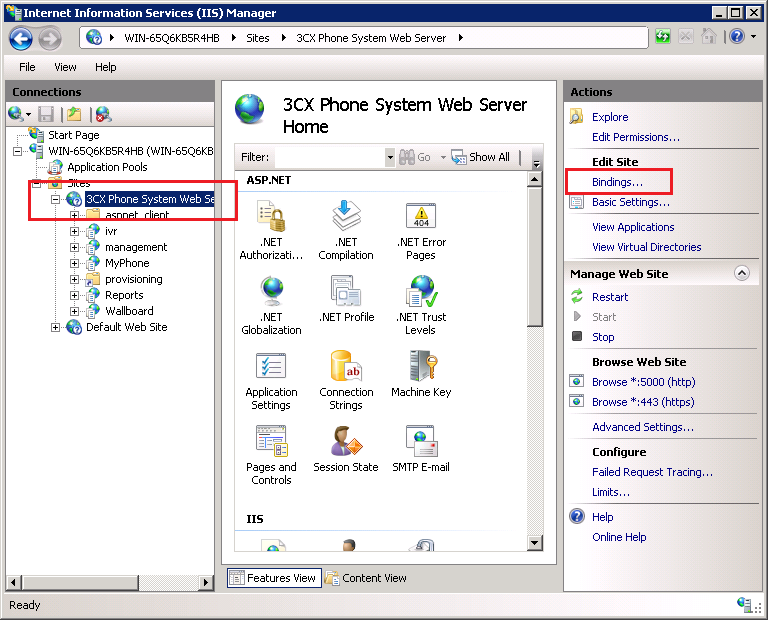The width and height of the screenshot is (768, 620).
Task: Click the network status icon in status bar
Action: coord(746,605)
